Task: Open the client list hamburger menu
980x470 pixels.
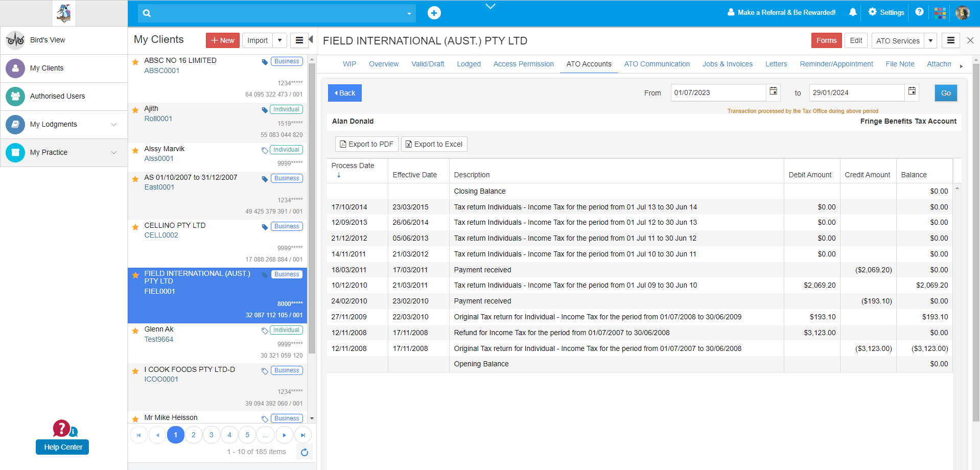Action: click(299, 40)
